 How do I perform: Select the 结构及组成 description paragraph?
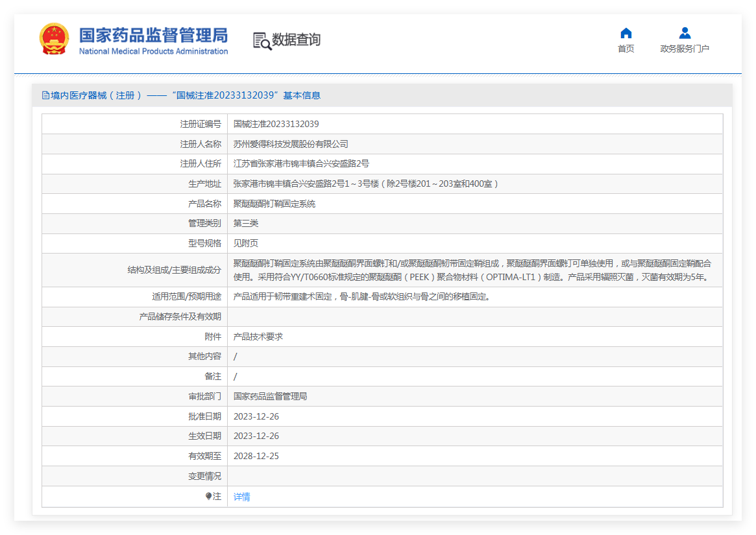tap(472, 270)
